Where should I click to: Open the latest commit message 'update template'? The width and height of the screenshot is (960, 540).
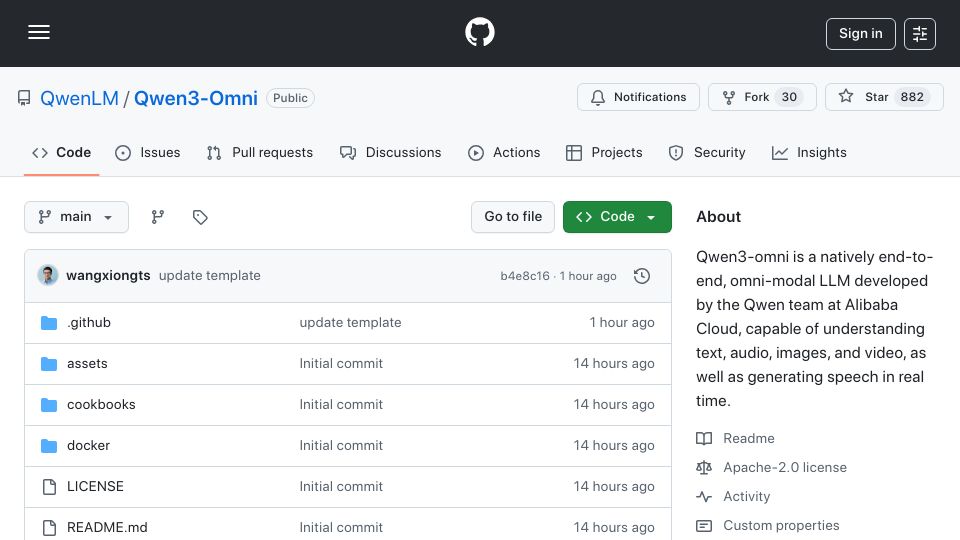pyautogui.click(x=209, y=276)
